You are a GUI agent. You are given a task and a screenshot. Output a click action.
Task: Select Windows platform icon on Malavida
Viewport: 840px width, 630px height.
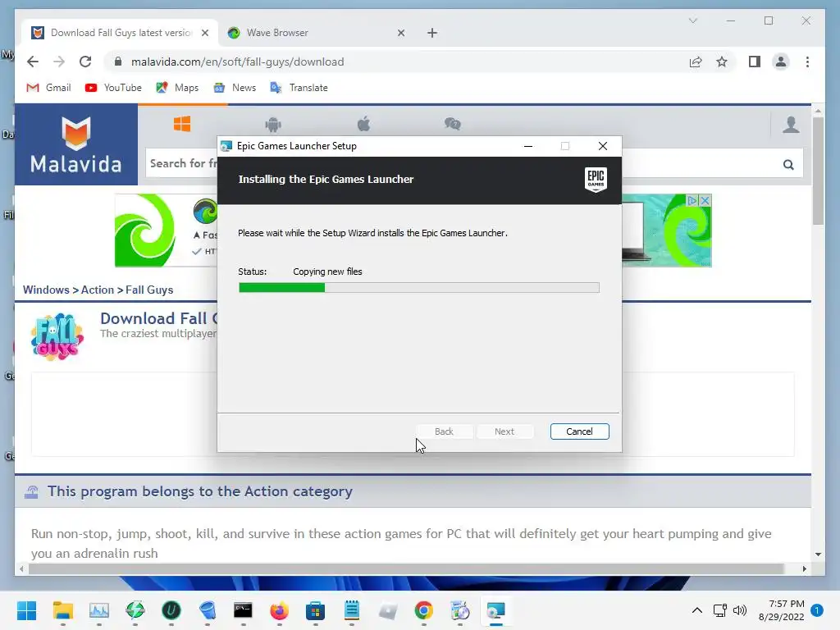pyautogui.click(x=182, y=125)
